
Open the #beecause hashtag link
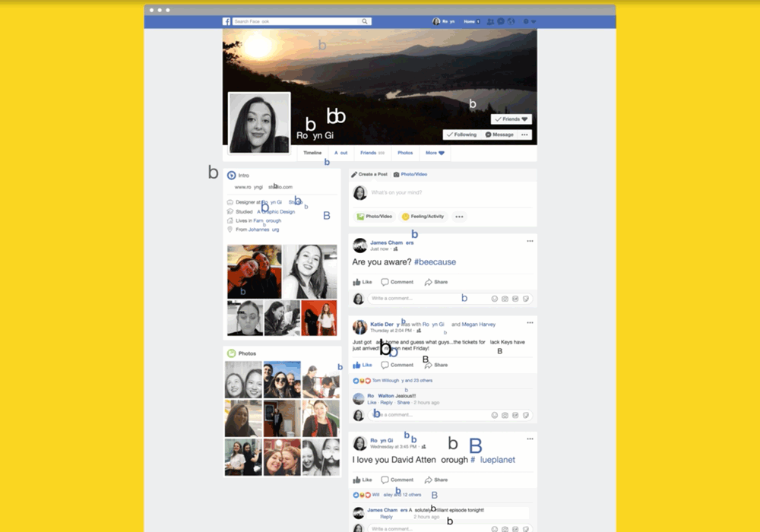click(x=435, y=261)
